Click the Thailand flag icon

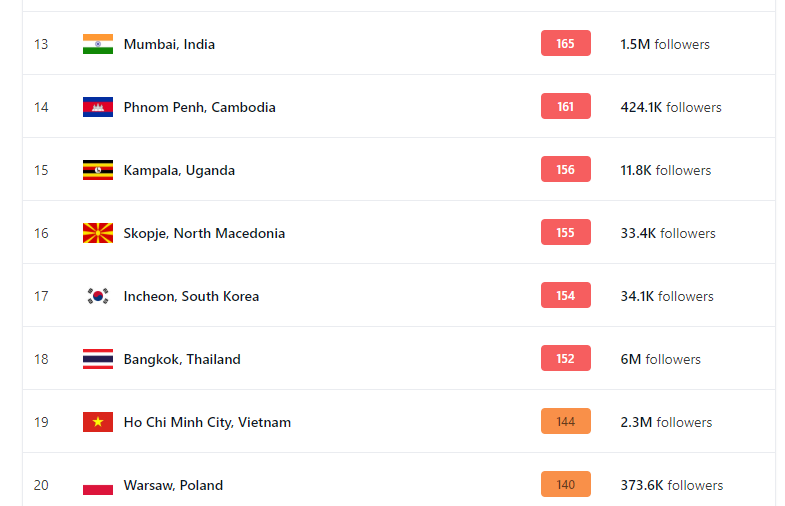click(98, 359)
